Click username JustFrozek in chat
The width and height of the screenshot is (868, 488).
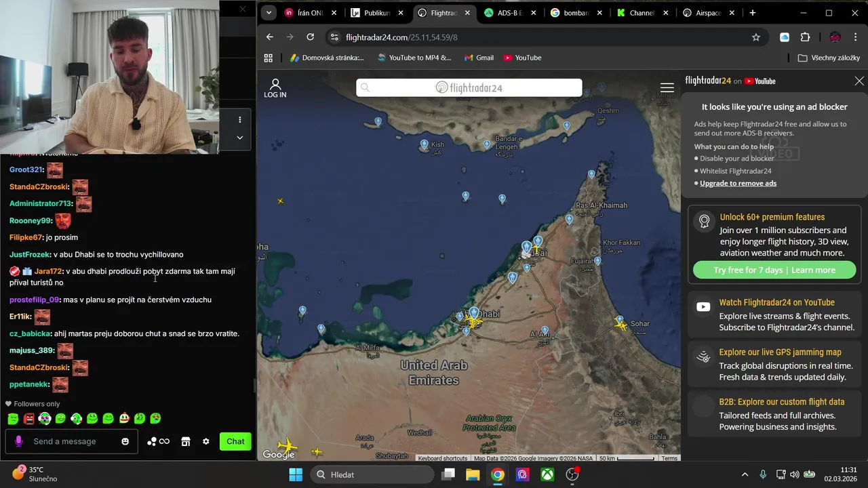pyautogui.click(x=30, y=254)
